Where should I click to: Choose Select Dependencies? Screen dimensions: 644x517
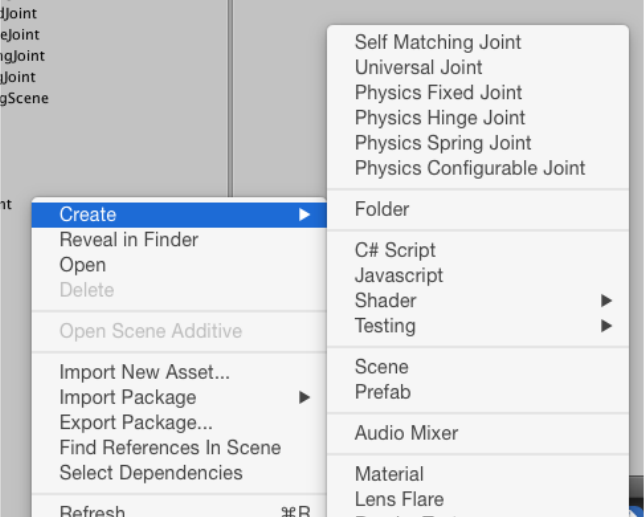150,473
